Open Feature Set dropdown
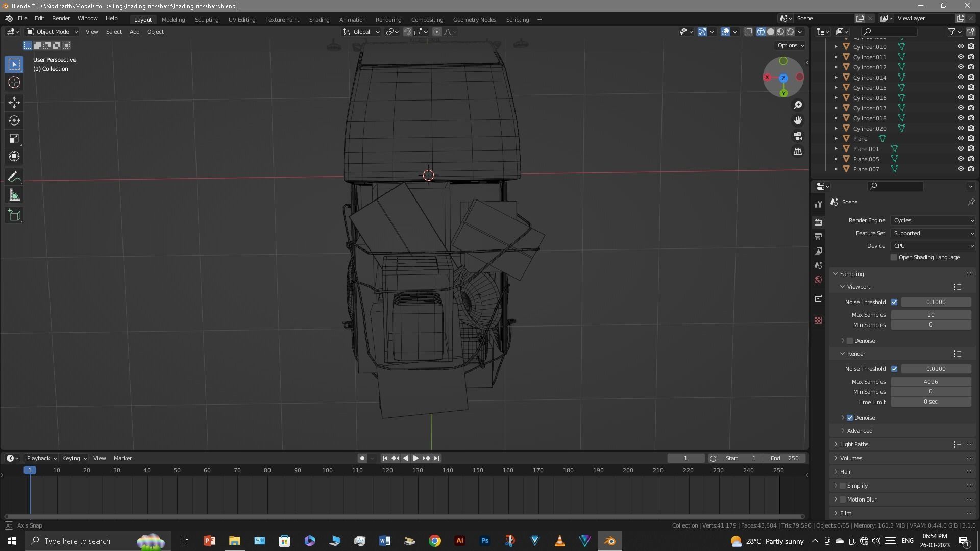This screenshot has width=980, height=551. [934, 233]
